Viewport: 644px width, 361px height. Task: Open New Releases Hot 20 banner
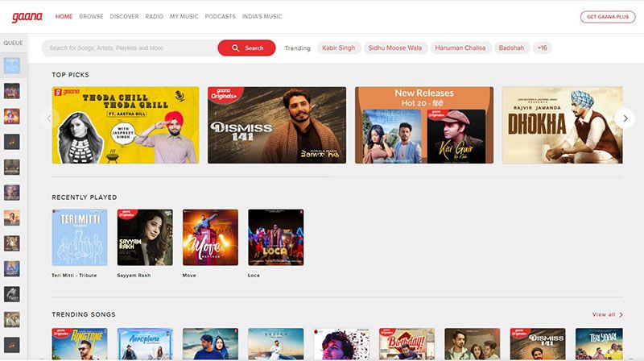click(424, 125)
